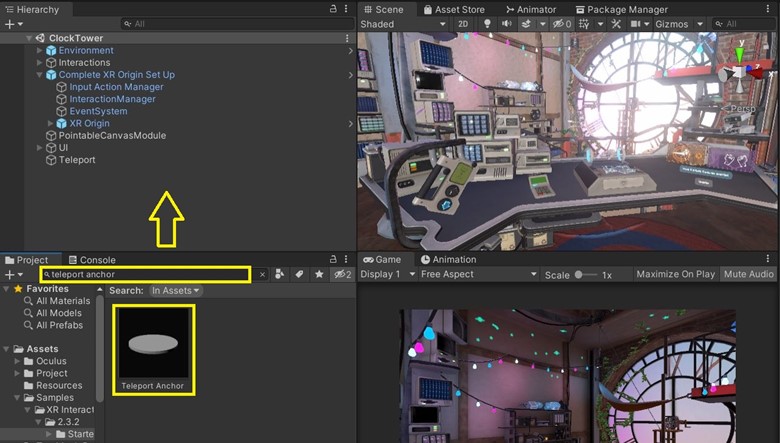Select Input Action Manager in Hierarchy
Image resolution: width=780 pixels, height=443 pixels.
click(x=116, y=87)
